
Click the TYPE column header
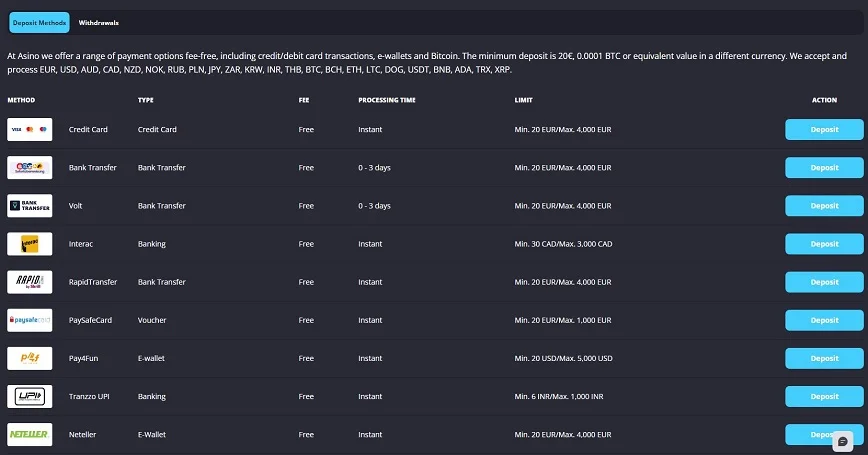(146, 100)
